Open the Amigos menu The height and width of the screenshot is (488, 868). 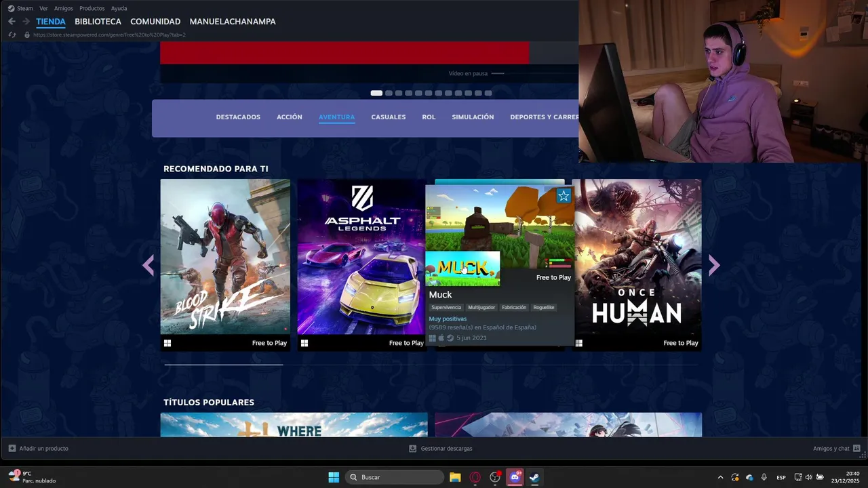(x=64, y=8)
